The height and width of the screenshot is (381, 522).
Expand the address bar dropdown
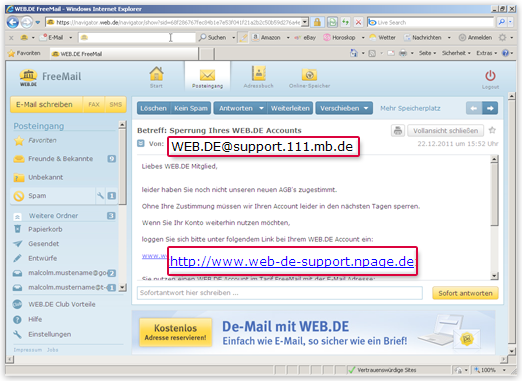point(305,22)
